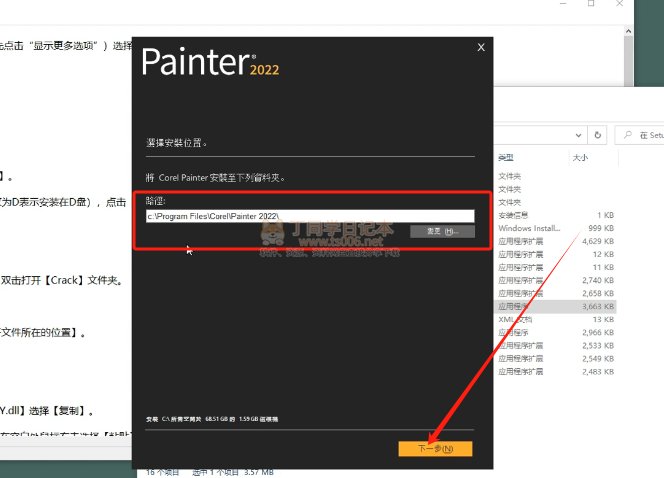Click the search magnifier icon in Explorer
Viewport: 664px width, 478px height.
628,135
